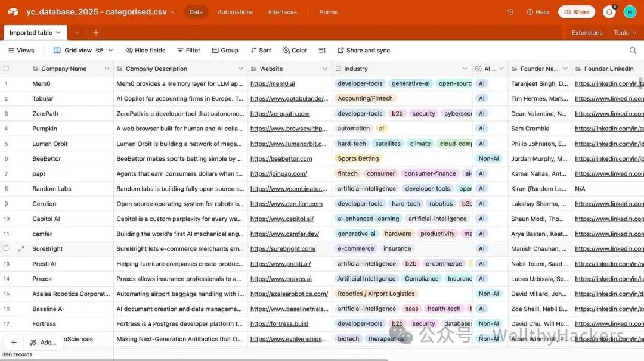Viewport: 644px width, 361px height.
Task: Open the https://www.praxos.ai link
Action: click(281, 279)
